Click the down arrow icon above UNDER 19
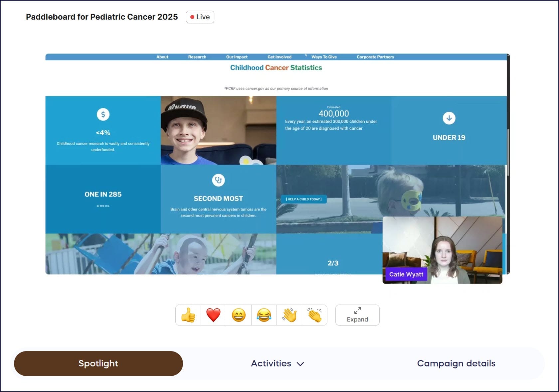 click(x=449, y=118)
